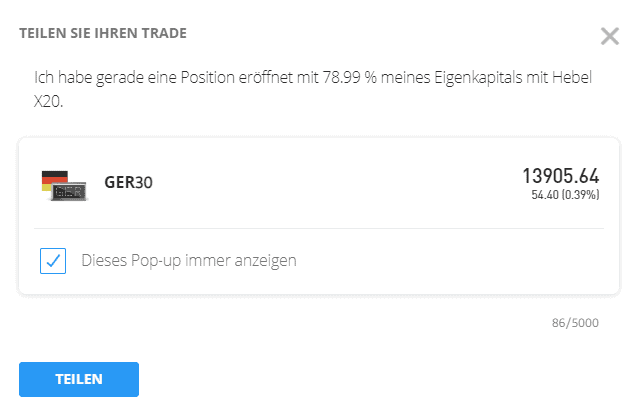The height and width of the screenshot is (411, 630).
Task: Close the share trade dialog
Action: (609, 37)
